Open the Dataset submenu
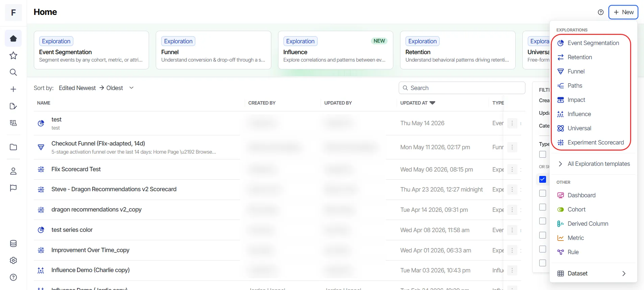 (x=594, y=273)
